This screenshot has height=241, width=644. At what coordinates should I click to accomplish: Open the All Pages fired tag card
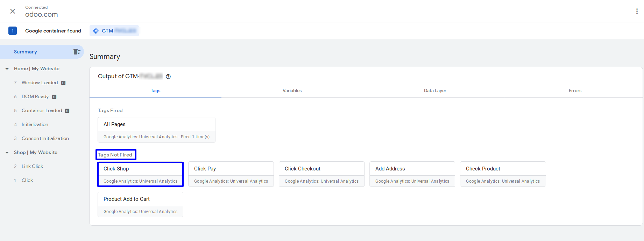[157, 130]
